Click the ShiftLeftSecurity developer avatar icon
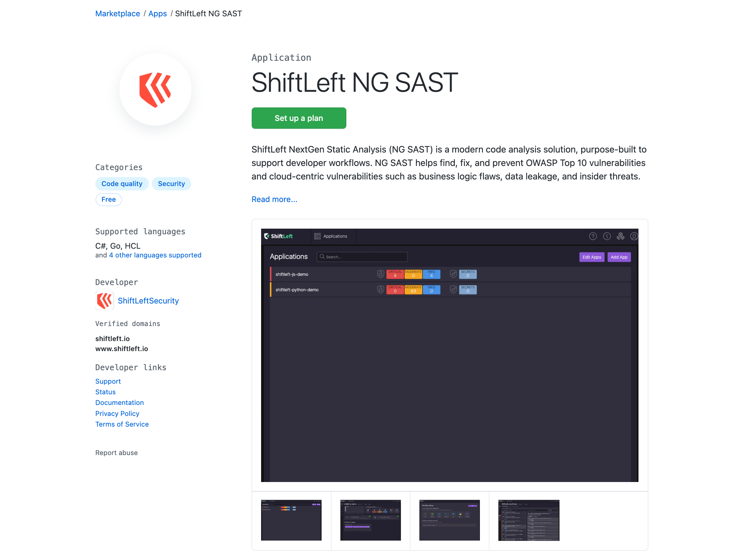Image resolution: width=746 pixels, height=560 pixels. 105,301
